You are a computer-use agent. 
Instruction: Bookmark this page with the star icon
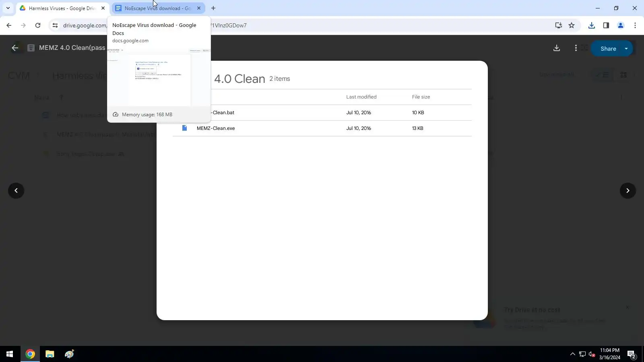(572, 25)
